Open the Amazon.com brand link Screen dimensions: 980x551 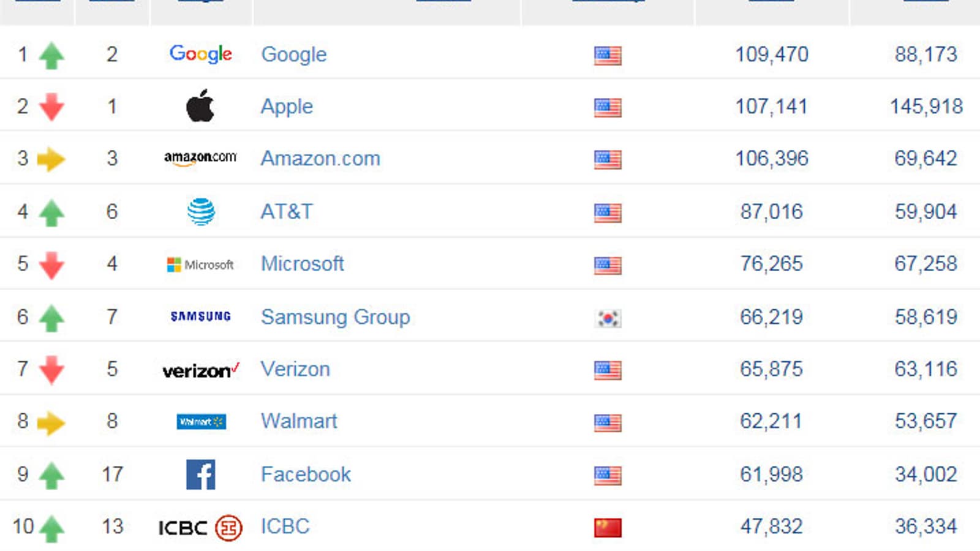pos(320,159)
